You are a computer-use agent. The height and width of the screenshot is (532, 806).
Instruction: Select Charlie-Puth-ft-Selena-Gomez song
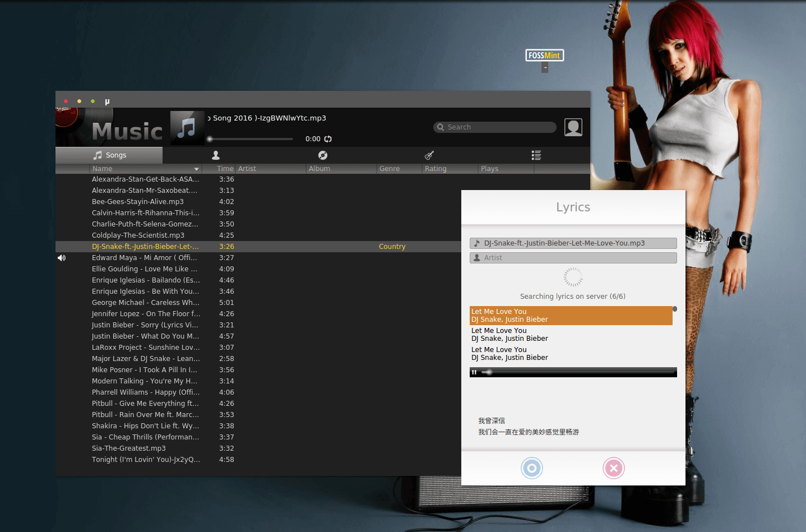(x=145, y=224)
